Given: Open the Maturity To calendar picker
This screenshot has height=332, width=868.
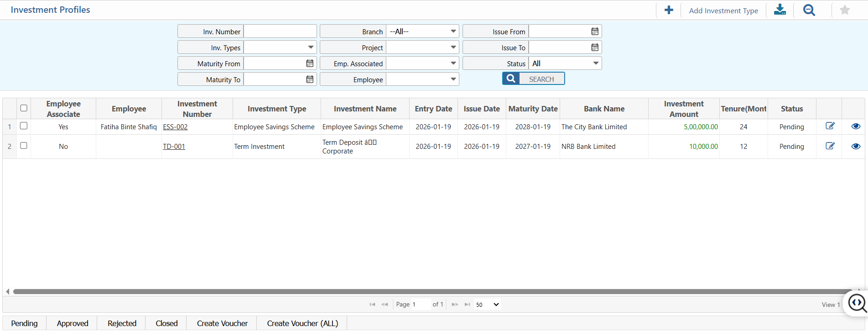Looking at the screenshot, I should point(310,79).
